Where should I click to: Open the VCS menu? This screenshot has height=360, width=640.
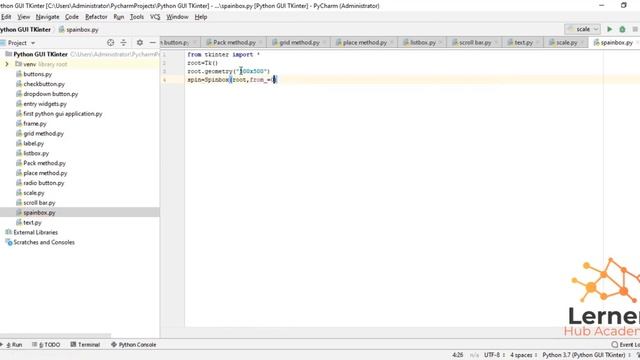(x=155, y=17)
